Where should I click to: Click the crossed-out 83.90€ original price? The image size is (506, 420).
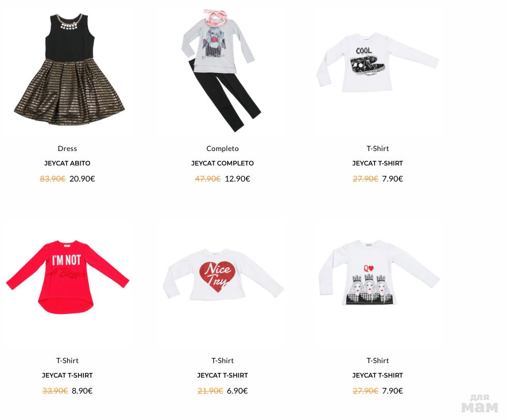click(x=53, y=179)
